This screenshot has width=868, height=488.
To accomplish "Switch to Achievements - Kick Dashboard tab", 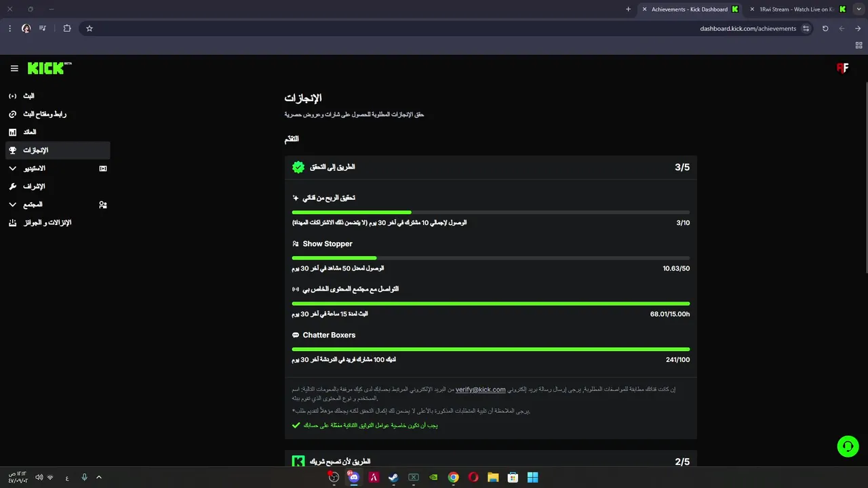I will (x=690, y=9).
